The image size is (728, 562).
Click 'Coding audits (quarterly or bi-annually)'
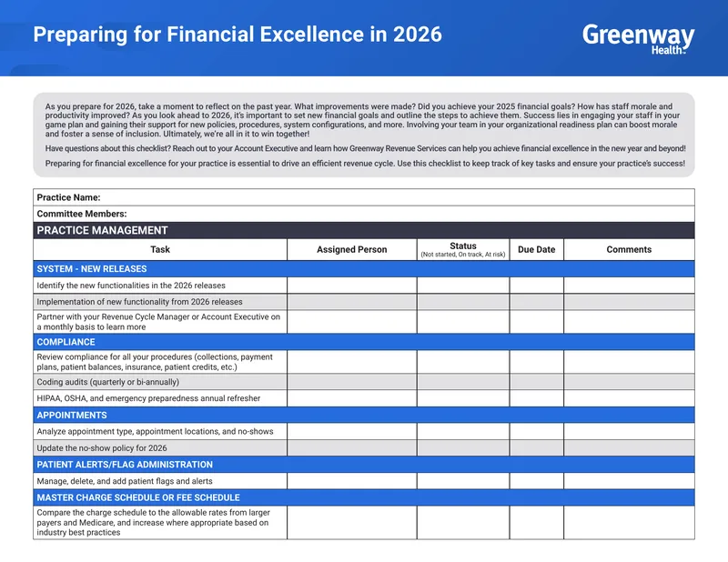(107, 382)
